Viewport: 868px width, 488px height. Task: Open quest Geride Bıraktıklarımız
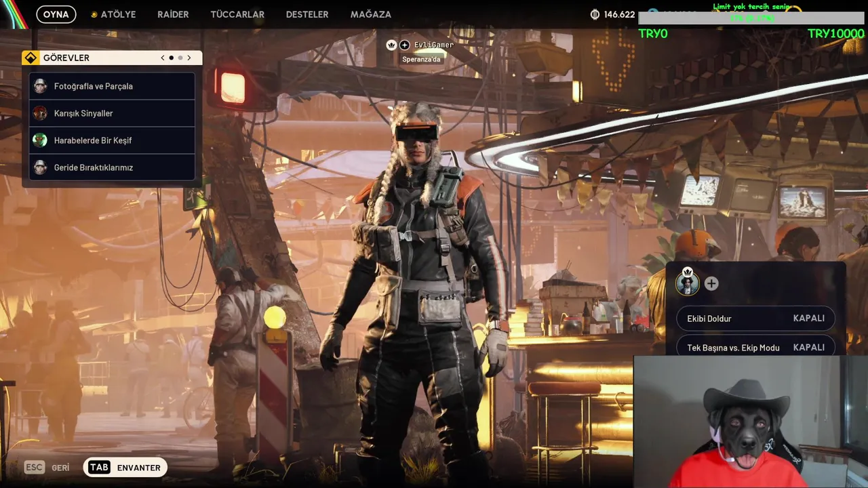(112, 167)
